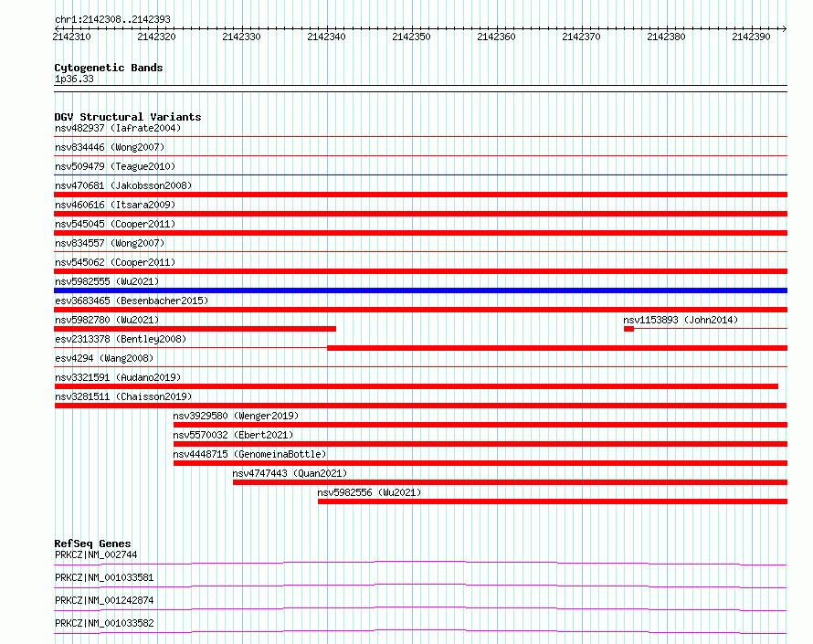813x644 pixels.
Task: Open the nsv5982556 (Wu2021) variant label
Action: [369, 492]
